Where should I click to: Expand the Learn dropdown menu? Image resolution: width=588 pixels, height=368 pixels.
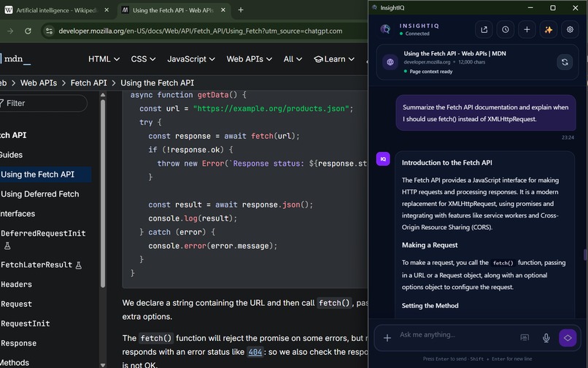coord(334,59)
